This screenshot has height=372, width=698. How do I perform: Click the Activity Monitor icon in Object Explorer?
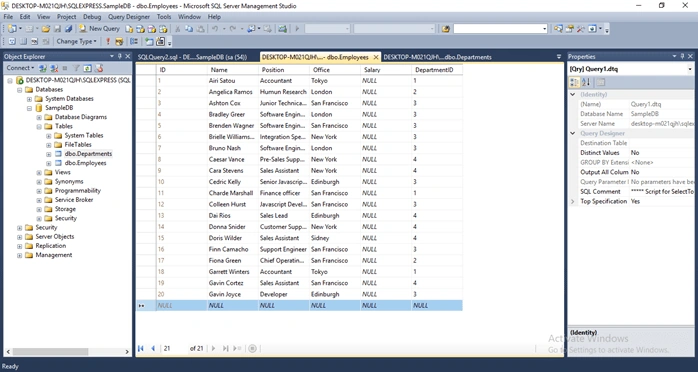pyautogui.click(x=99, y=68)
